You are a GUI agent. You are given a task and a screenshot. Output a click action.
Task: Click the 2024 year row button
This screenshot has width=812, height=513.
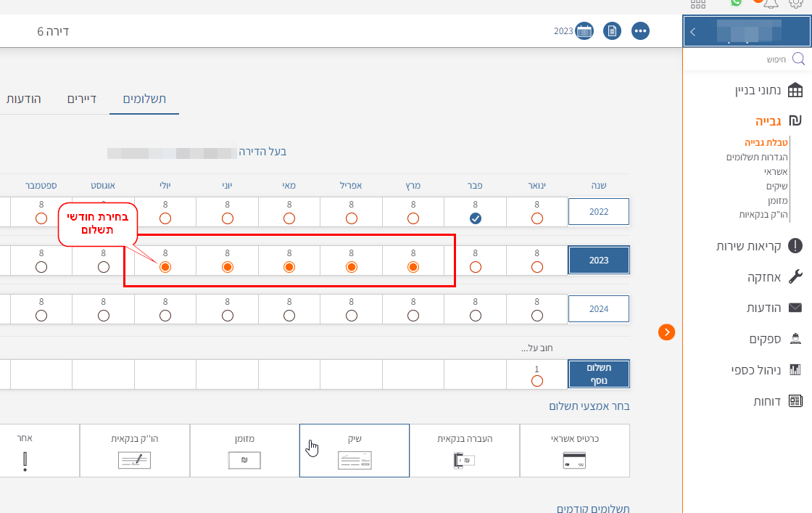click(599, 308)
